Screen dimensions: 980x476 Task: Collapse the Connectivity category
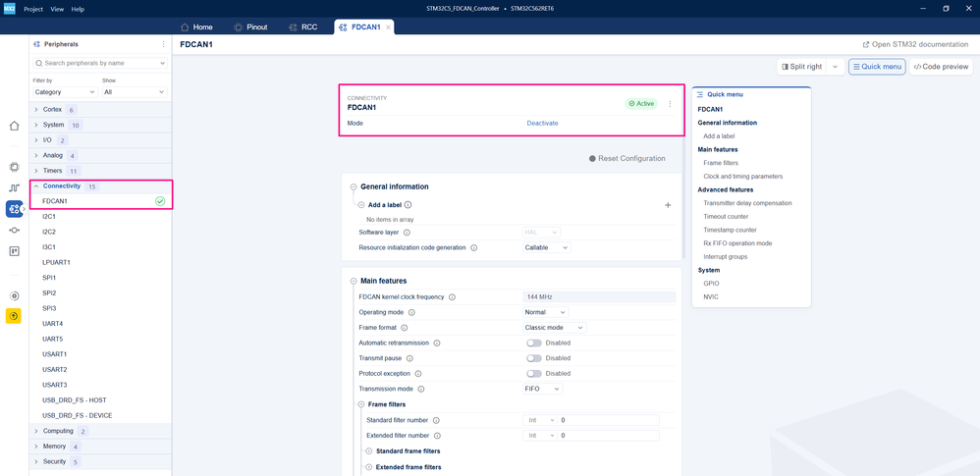pos(36,186)
